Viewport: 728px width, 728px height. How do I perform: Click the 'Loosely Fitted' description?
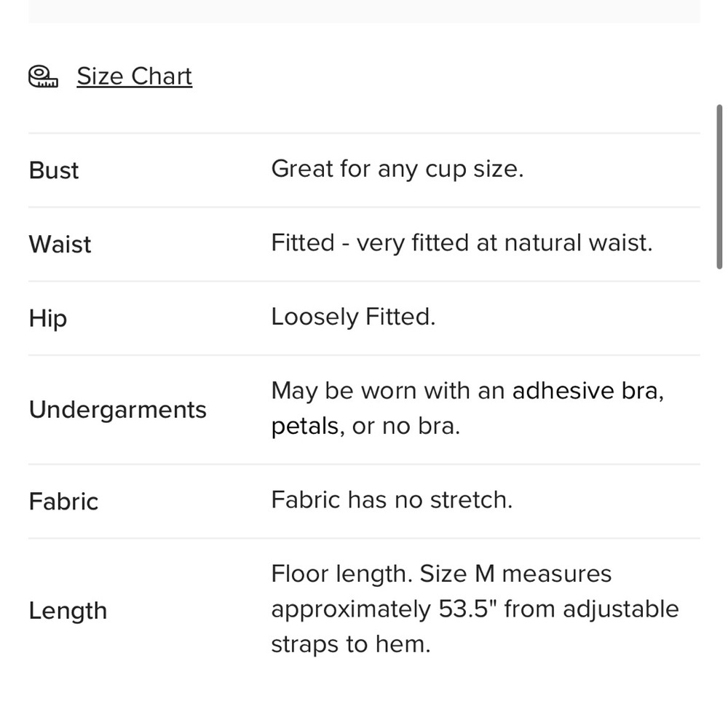(353, 317)
